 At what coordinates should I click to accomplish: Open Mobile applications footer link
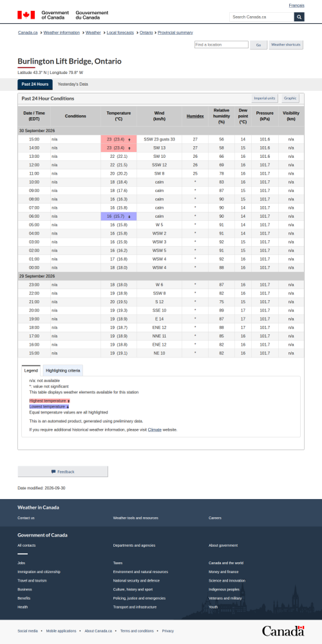coord(61,631)
